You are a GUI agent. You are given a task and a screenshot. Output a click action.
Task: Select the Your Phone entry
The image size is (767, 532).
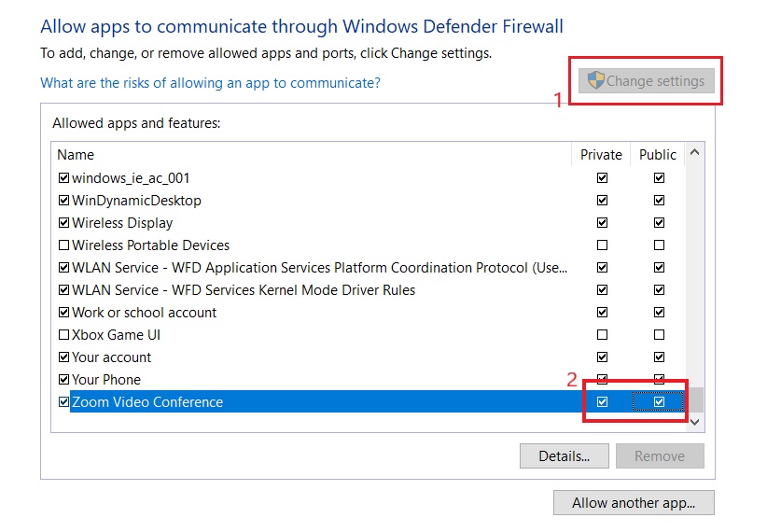(106, 379)
